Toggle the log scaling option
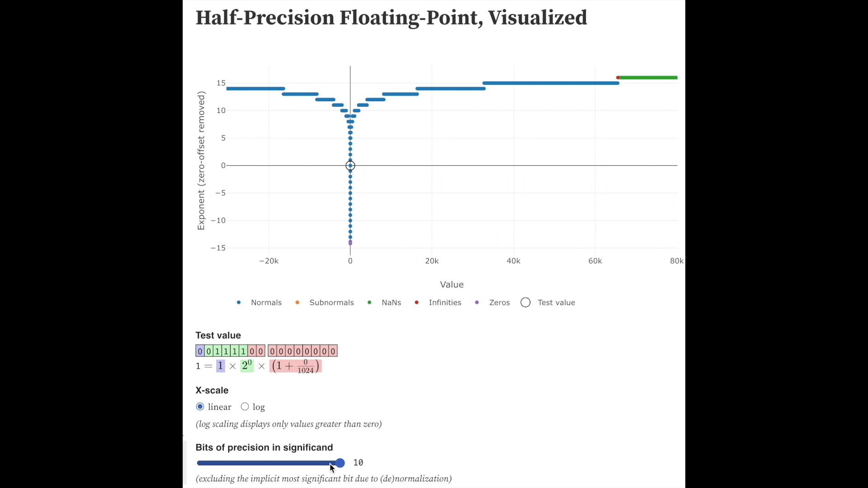 tap(245, 407)
